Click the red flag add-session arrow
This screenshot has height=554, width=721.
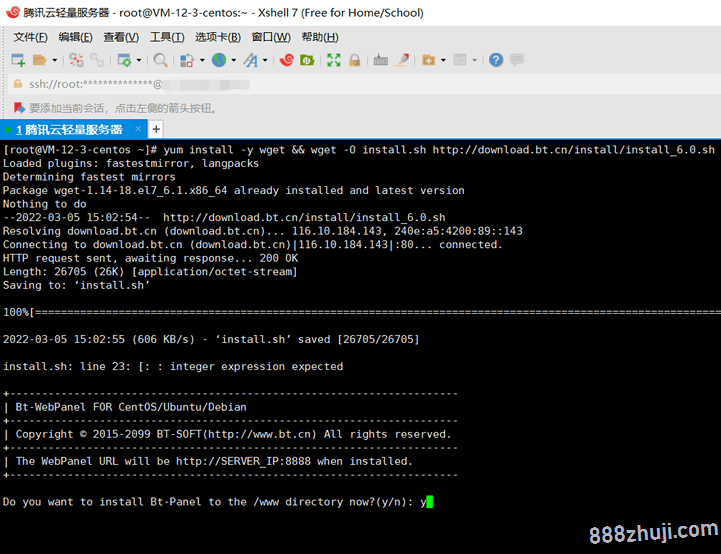pyautogui.click(x=19, y=108)
